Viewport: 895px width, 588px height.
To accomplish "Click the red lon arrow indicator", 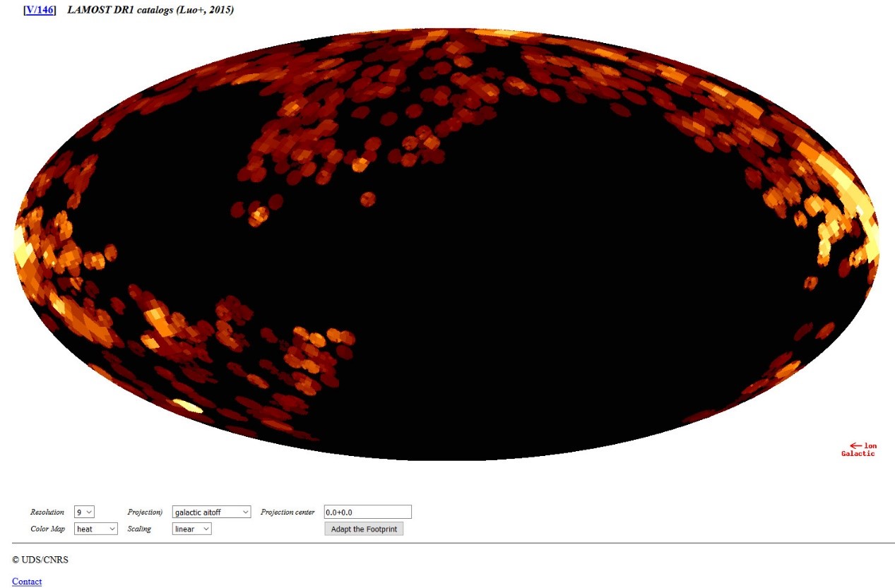I will pyautogui.click(x=856, y=445).
